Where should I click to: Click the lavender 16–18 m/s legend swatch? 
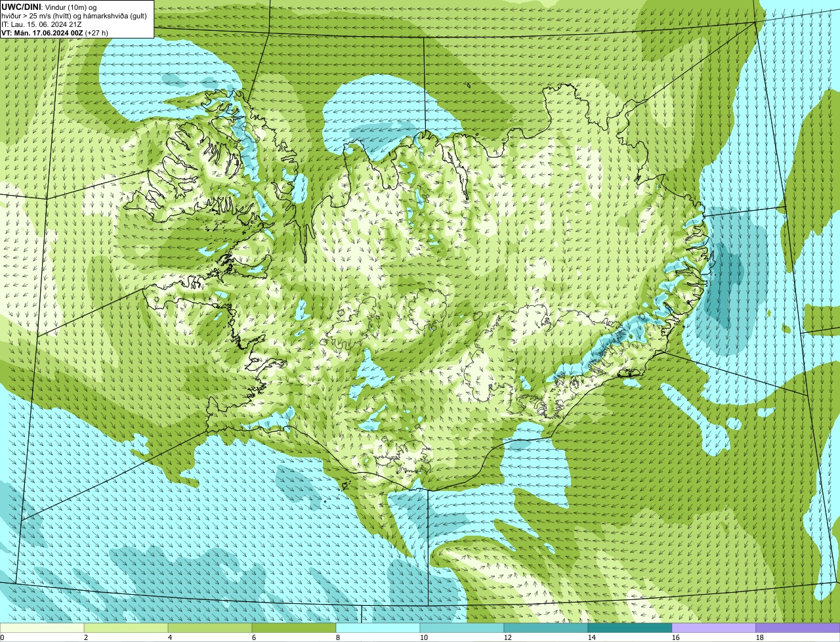(714, 628)
